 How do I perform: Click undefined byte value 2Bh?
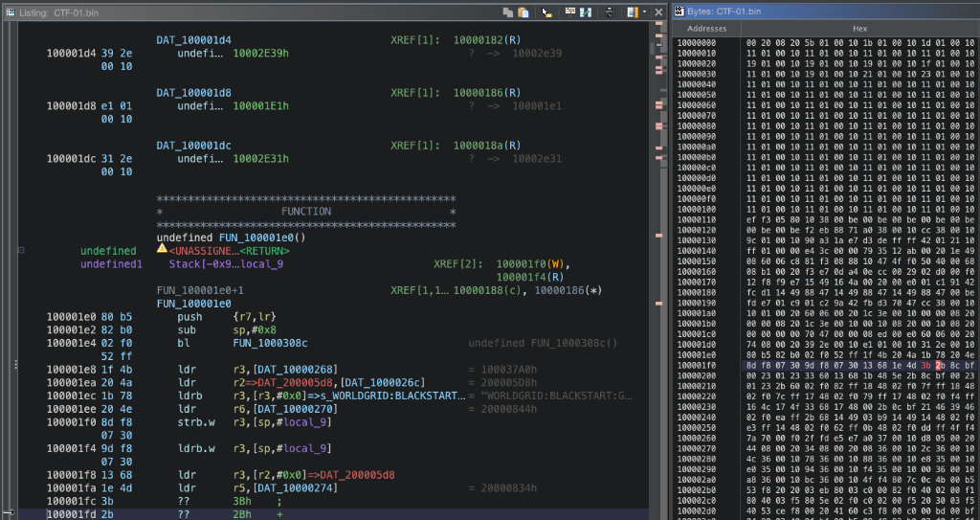[242, 513]
